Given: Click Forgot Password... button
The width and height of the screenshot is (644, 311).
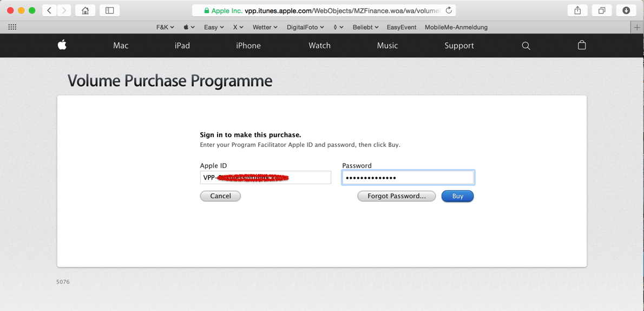Looking at the screenshot, I should pyautogui.click(x=397, y=196).
